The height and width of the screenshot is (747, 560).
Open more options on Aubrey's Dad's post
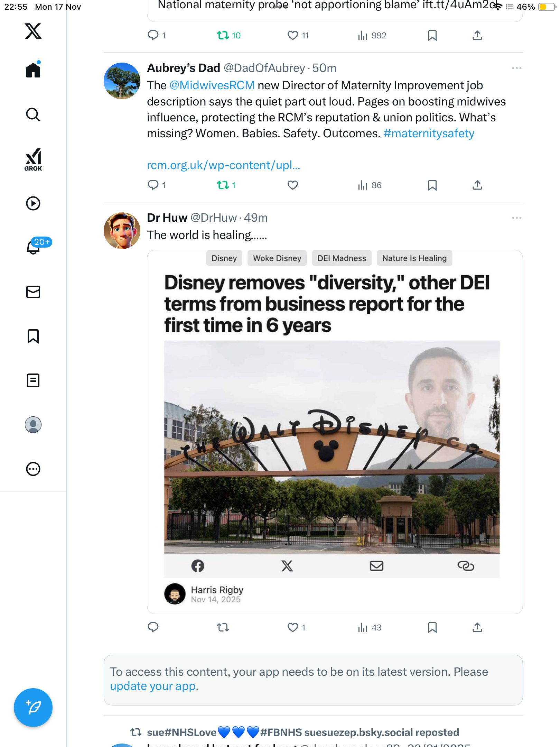pyautogui.click(x=516, y=68)
